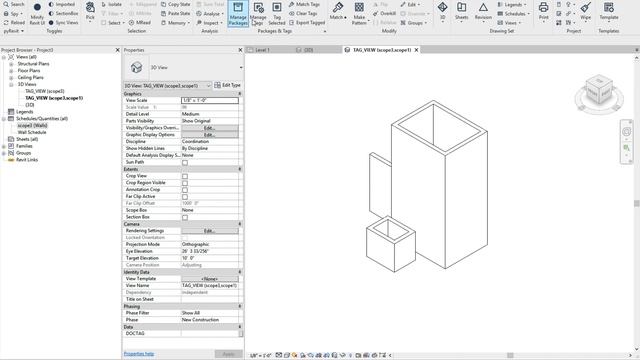This screenshot has width=640, height=360.
Task: Click the Revision triangle tool
Action: (483, 11)
